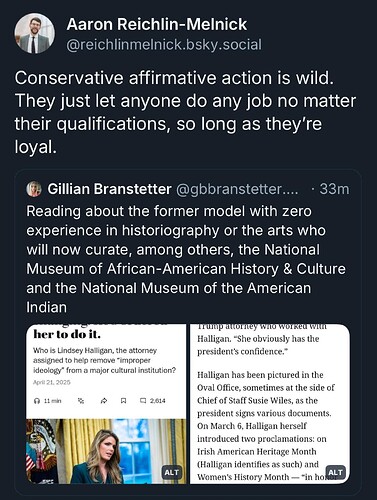
Task: Open @reichlinmelnick.bsky.social handle link
Action: point(164,45)
